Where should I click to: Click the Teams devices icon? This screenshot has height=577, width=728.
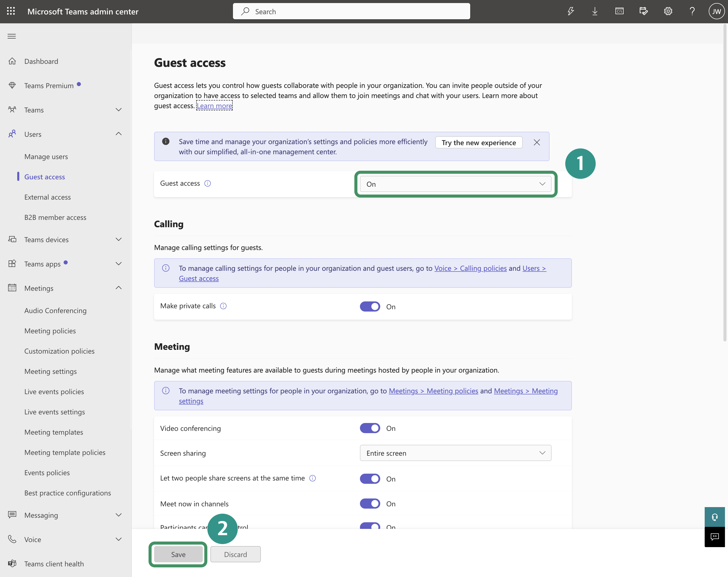[12, 239]
